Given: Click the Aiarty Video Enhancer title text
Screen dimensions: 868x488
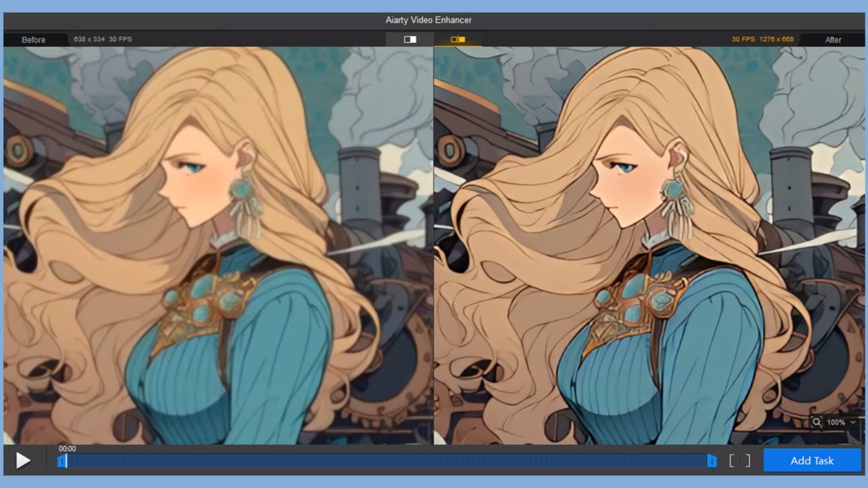Looking at the screenshot, I should 429,20.
